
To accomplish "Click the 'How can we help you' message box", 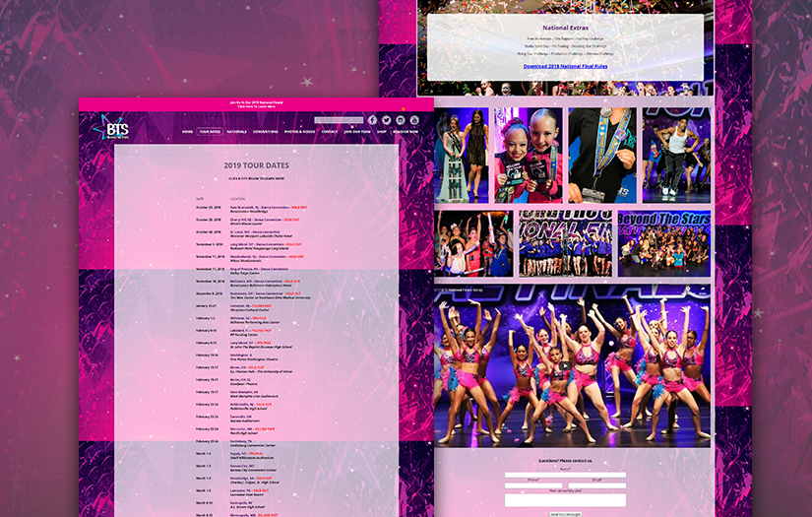I will pyautogui.click(x=565, y=500).
